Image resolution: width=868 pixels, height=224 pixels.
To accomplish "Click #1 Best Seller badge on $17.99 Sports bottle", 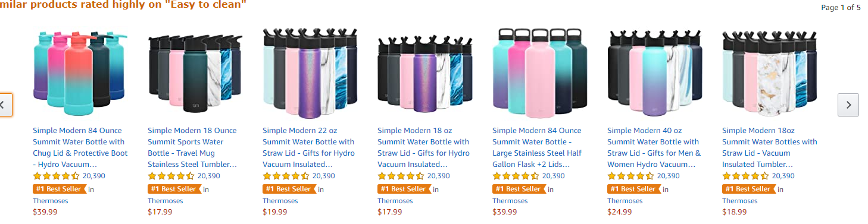I will point(174,189).
